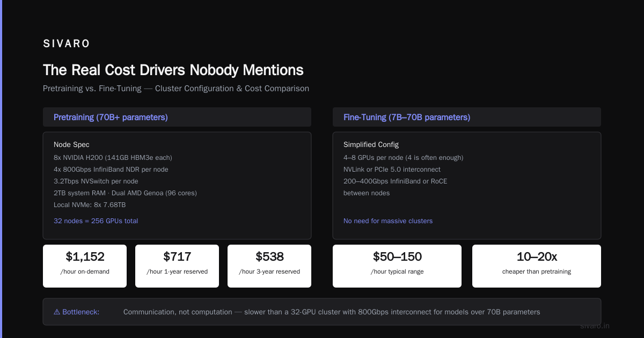
Task: Open the sivaro.in watermark link
Action: point(595,326)
